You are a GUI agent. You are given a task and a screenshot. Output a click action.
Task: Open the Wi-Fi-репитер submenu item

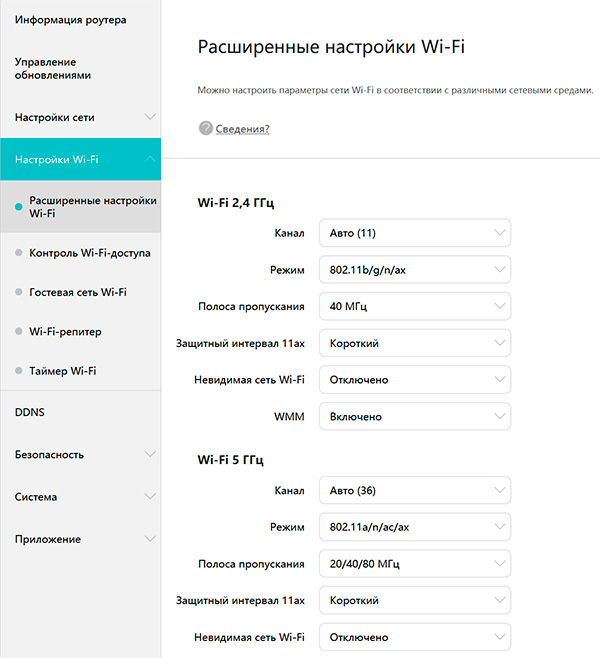tap(65, 331)
